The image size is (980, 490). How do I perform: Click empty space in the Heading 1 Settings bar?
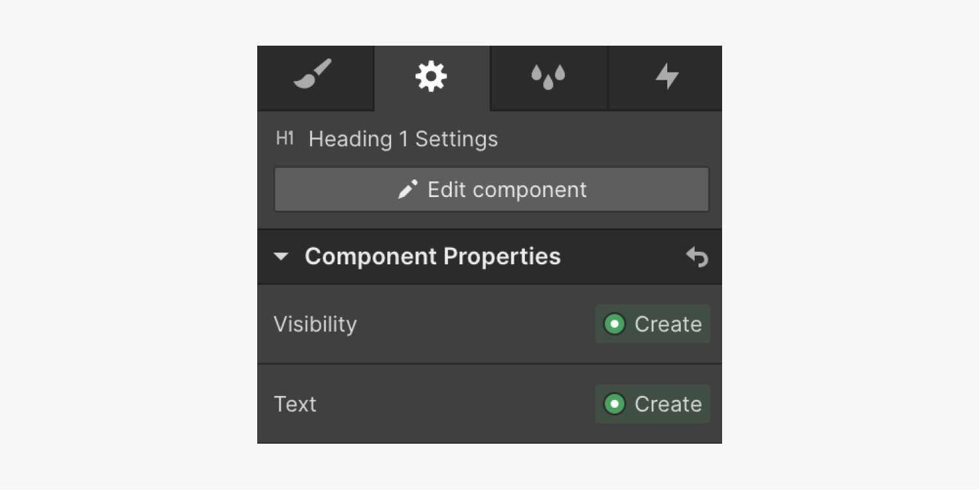[x=607, y=139]
